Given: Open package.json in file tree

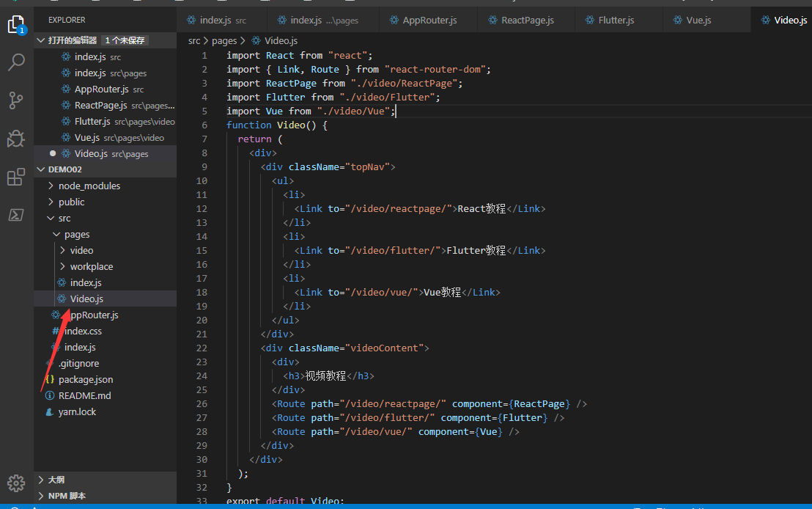Looking at the screenshot, I should tap(105, 379).
